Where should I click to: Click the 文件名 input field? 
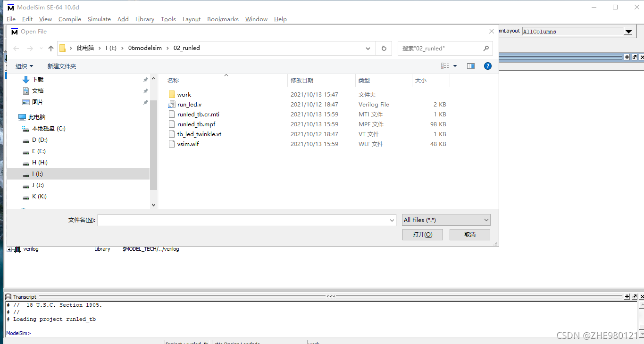(x=247, y=220)
